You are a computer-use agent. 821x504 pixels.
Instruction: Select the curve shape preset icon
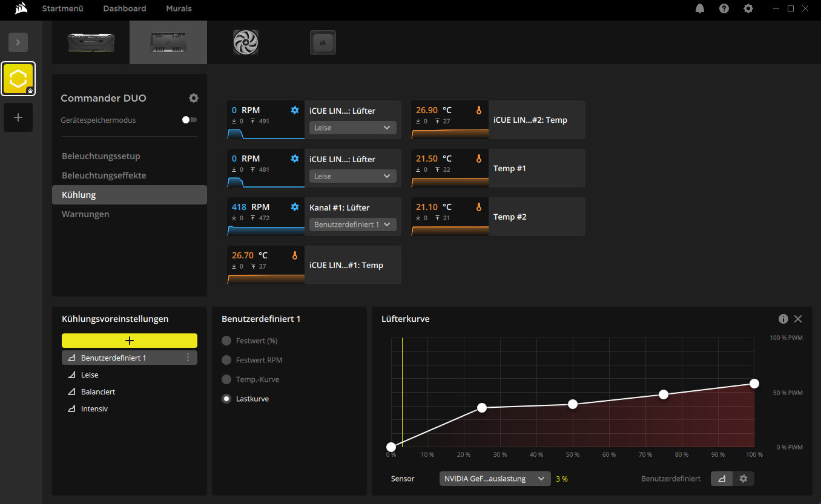pos(722,479)
